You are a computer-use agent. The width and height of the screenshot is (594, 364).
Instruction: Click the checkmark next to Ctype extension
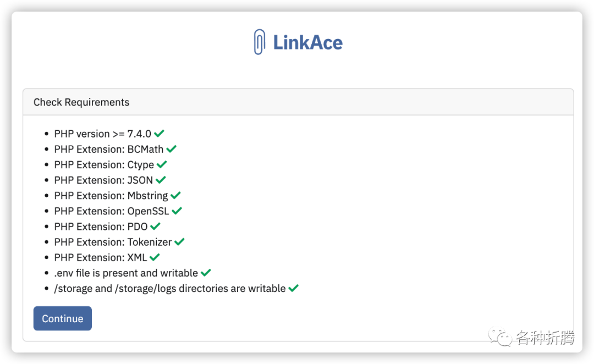[x=162, y=164]
